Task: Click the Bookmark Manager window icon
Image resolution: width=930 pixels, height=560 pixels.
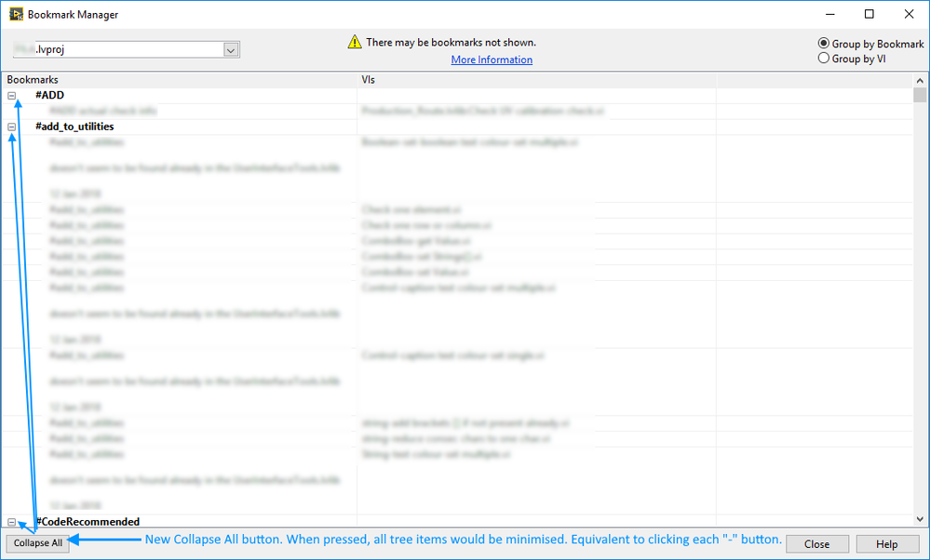Action: coord(16,15)
